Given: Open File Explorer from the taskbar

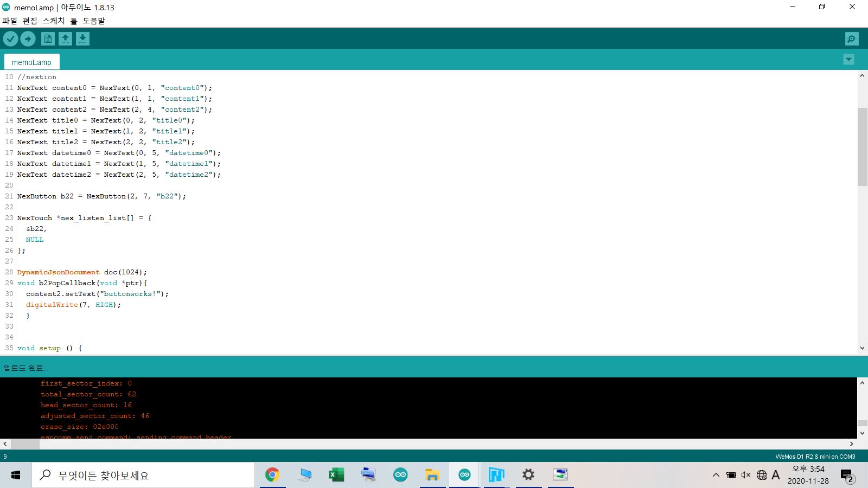Looking at the screenshot, I should point(432,475).
